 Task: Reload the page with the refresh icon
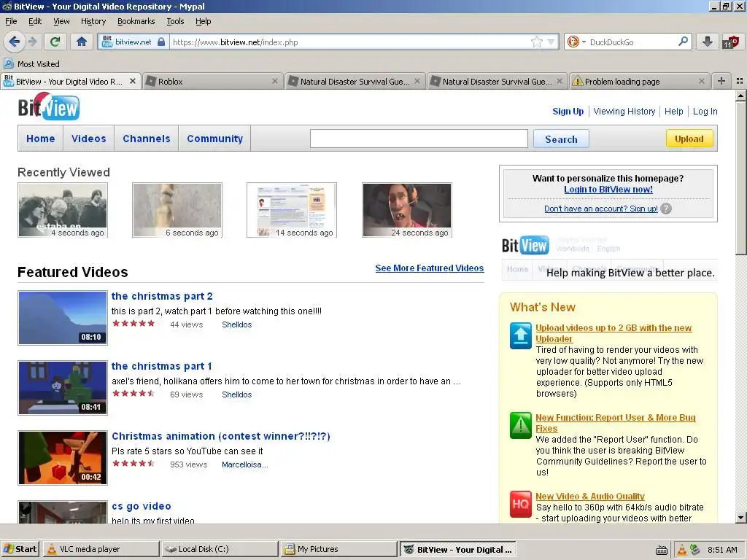55,42
